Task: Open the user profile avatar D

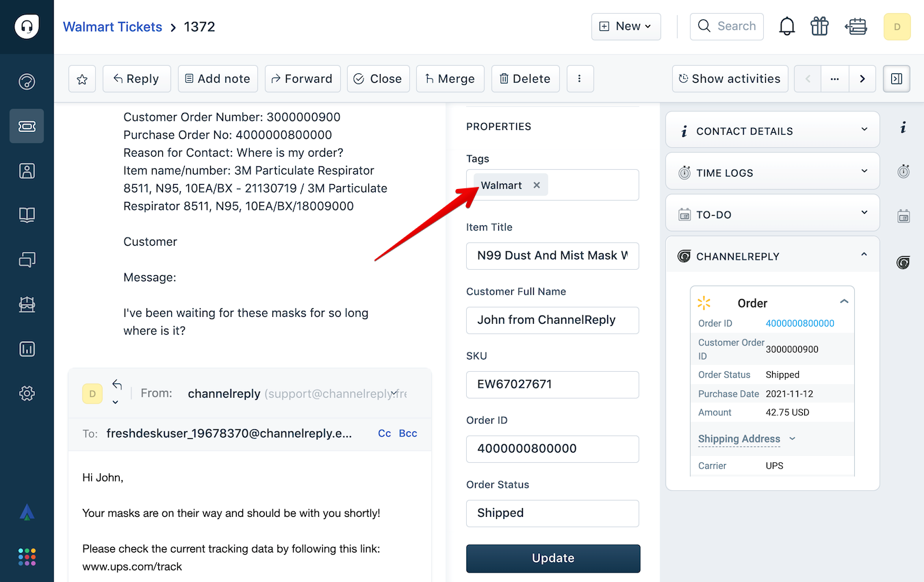Action: (897, 27)
